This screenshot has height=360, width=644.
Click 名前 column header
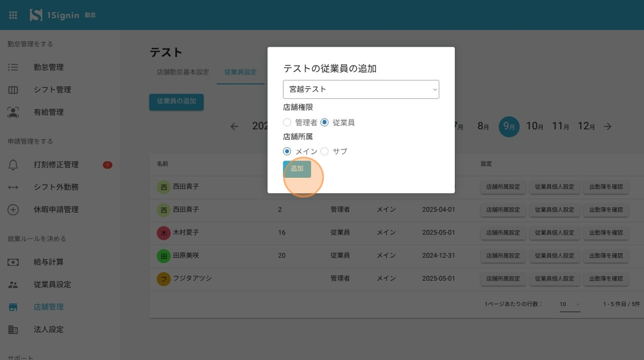163,164
